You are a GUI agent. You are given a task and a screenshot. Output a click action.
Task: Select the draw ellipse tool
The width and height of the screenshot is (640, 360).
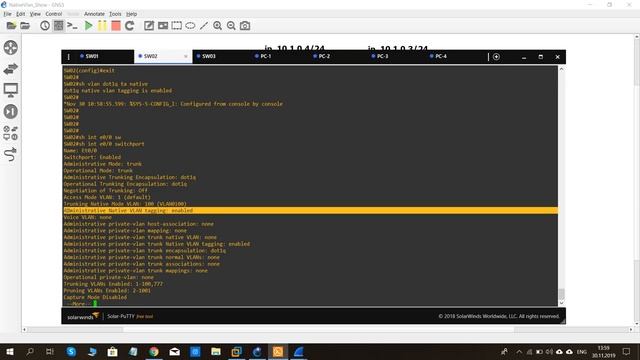pyautogui.click(x=190, y=26)
